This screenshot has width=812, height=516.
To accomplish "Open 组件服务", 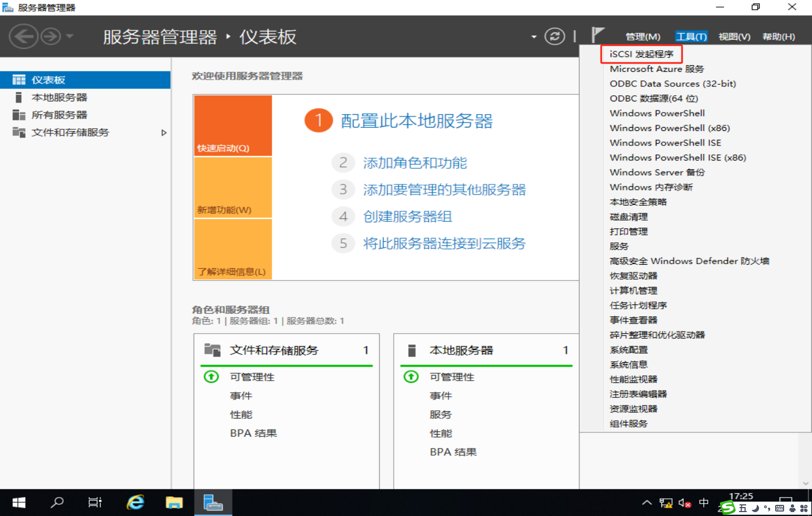I will coord(629,423).
